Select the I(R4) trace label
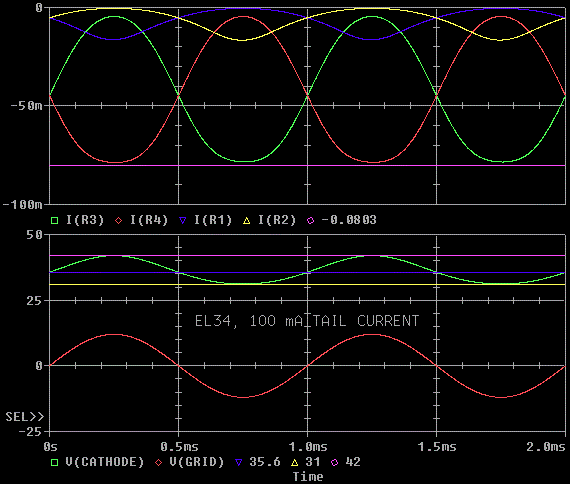 149,220
